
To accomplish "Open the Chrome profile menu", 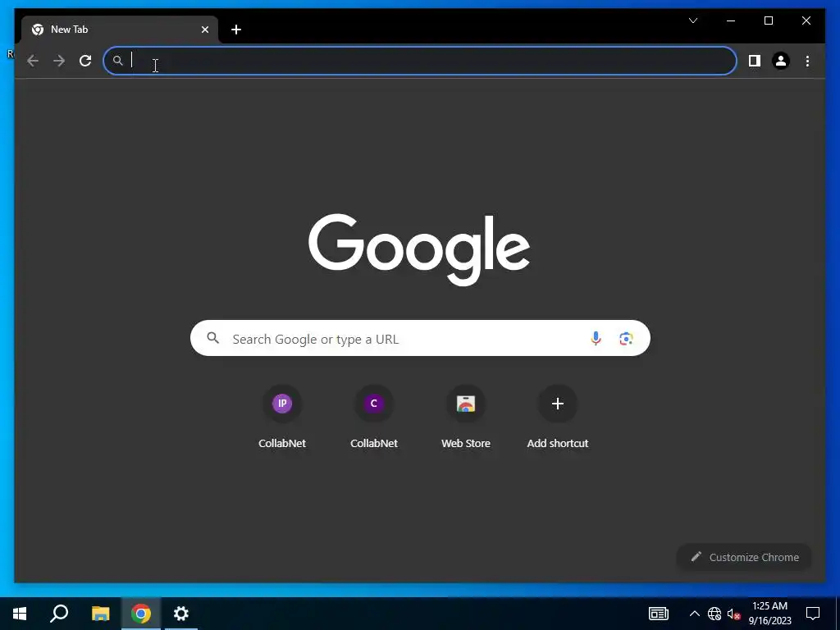I will click(x=781, y=61).
